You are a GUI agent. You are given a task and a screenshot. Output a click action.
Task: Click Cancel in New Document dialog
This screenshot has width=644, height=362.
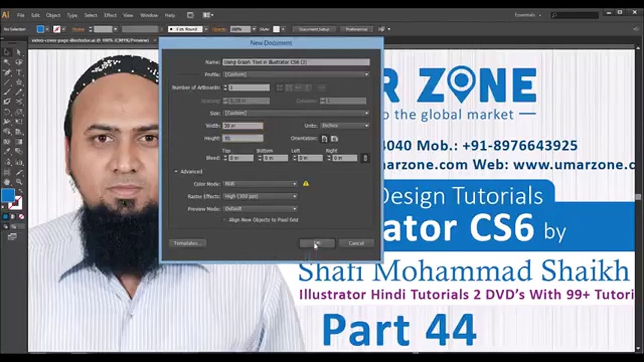click(x=356, y=243)
